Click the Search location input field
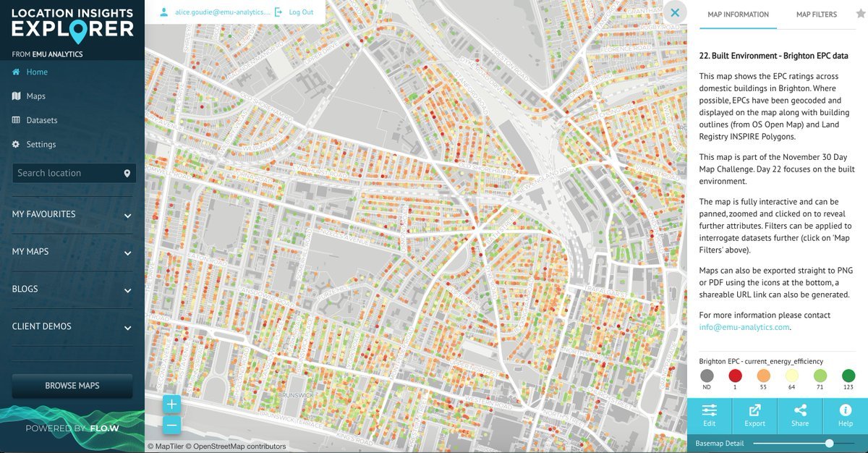Viewport: 868px width, 453px height. [x=67, y=174]
